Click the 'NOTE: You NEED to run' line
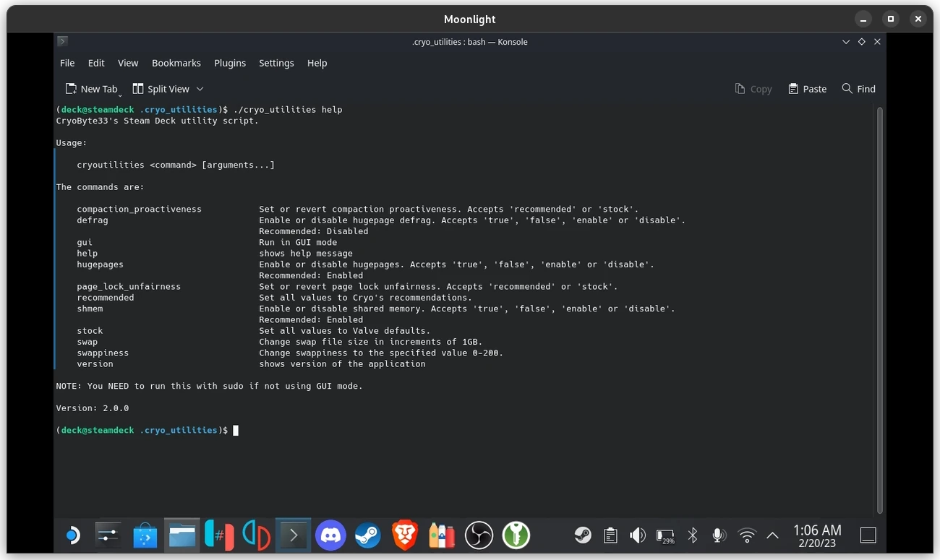The height and width of the screenshot is (560, 940). (x=209, y=387)
